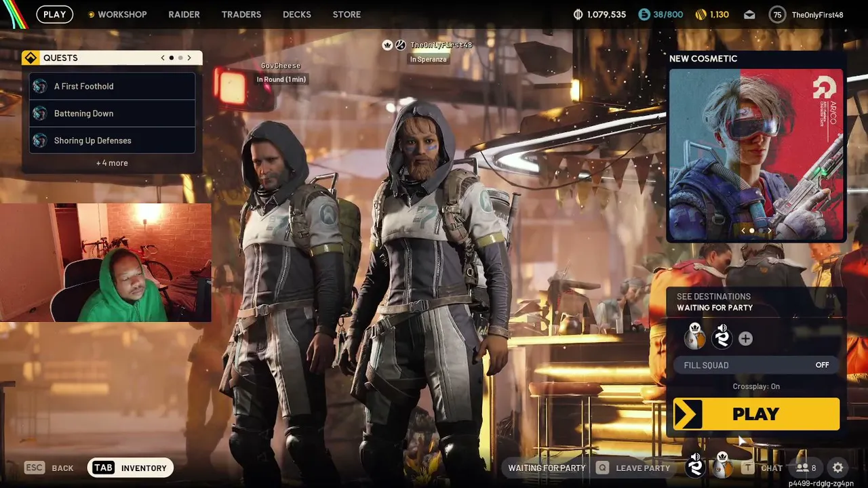Open See Destinations
This screenshot has height=488, width=868.
(x=713, y=296)
